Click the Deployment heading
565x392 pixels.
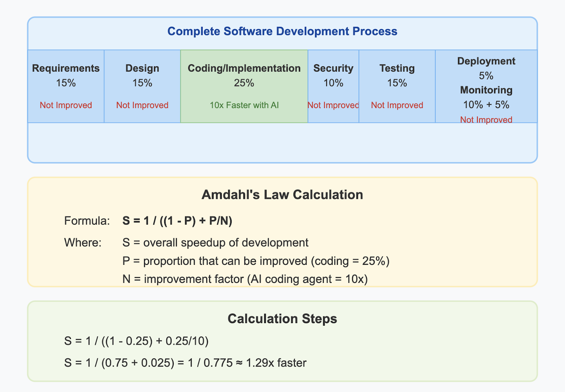pos(486,61)
